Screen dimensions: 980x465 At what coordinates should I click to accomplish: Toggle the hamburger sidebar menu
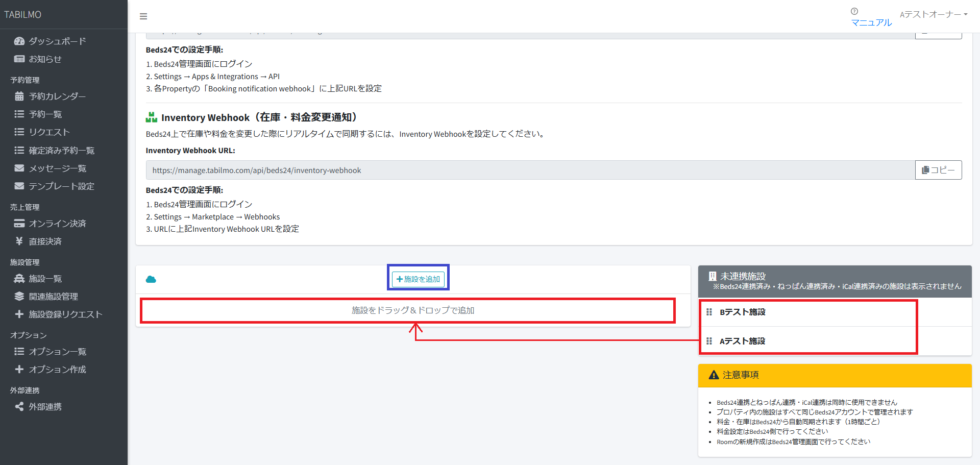(x=143, y=16)
